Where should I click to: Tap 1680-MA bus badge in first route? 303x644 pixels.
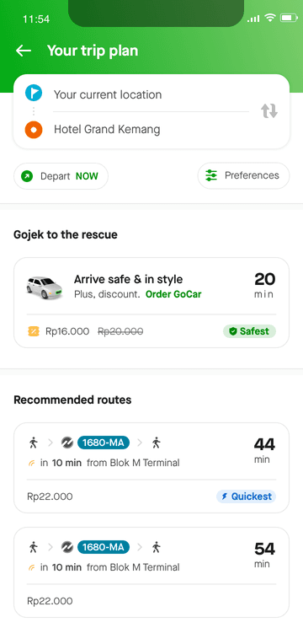point(104,443)
